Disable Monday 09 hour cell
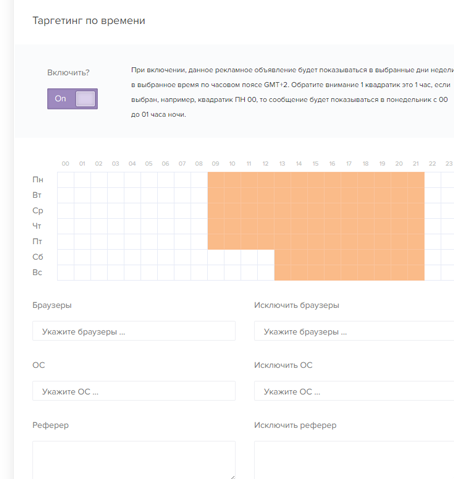Image resolution: width=454 pixels, height=479 pixels. click(x=216, y=180)
